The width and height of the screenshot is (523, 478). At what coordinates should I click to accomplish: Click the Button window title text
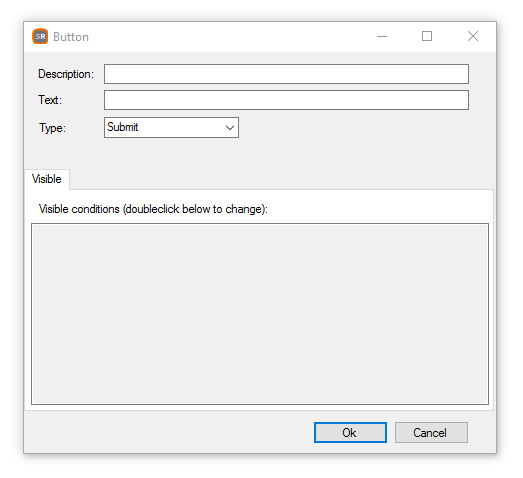coord(71,37)
